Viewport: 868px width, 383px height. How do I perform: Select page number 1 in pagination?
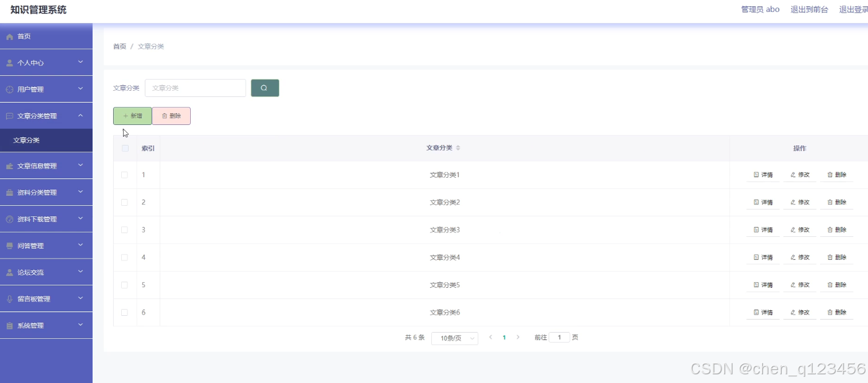pyautogui.click(x=504, y=338)
